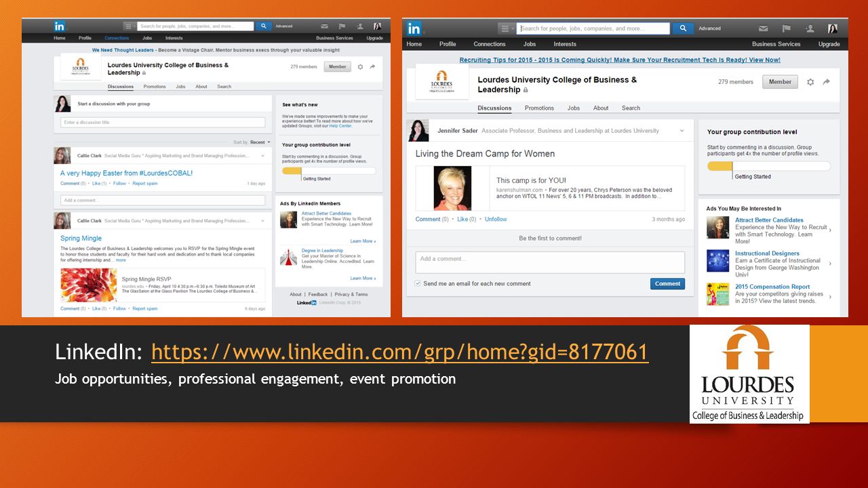
Task: Toggle the 'Send me an email for each new comment' checkbox
Action: pos(418,283)
